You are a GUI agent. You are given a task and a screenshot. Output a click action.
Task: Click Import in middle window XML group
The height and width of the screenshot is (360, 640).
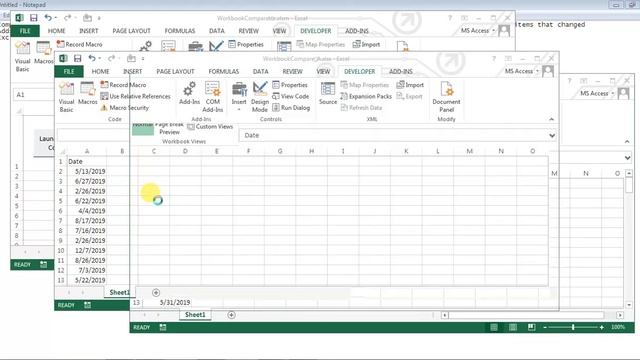pyautogui.click(x=410, y=85)
